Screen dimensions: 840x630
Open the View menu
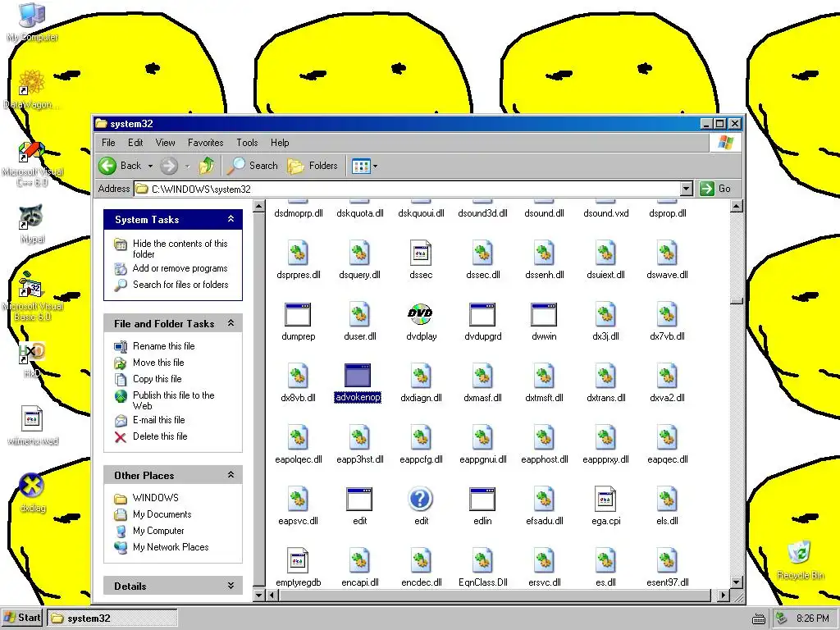click(x=166, y=143)
